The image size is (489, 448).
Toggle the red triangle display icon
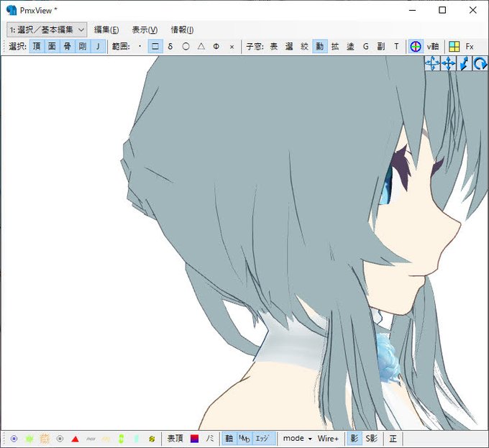click(x=76, y=439)
